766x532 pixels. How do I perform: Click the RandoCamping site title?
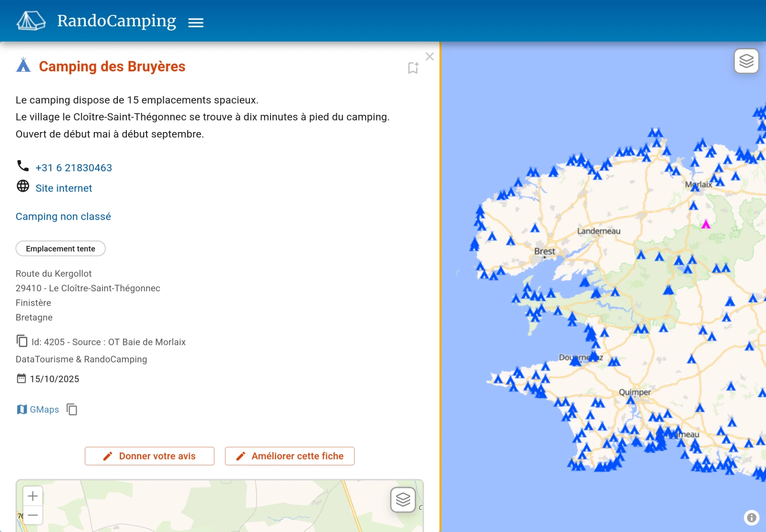pos(116,21)
